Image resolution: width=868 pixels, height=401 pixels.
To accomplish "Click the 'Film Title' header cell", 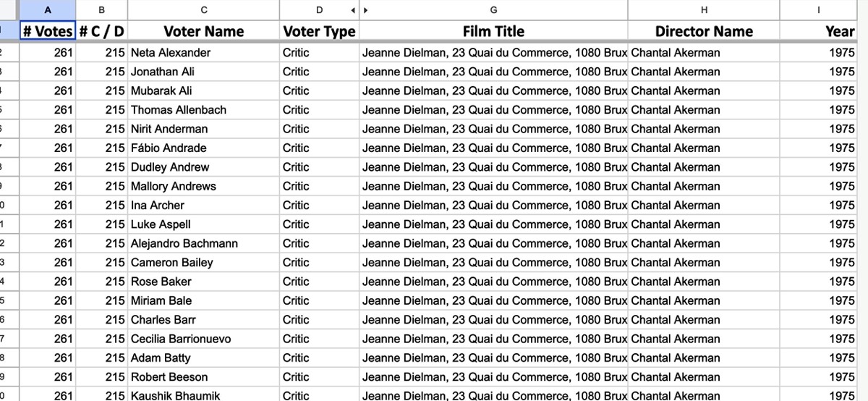I will pos(493,31).
